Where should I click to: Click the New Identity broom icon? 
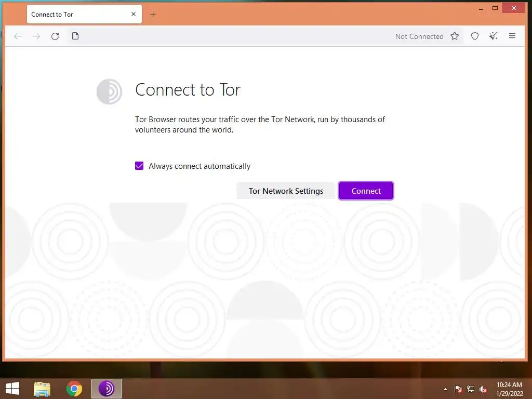(x=494, y=36)
